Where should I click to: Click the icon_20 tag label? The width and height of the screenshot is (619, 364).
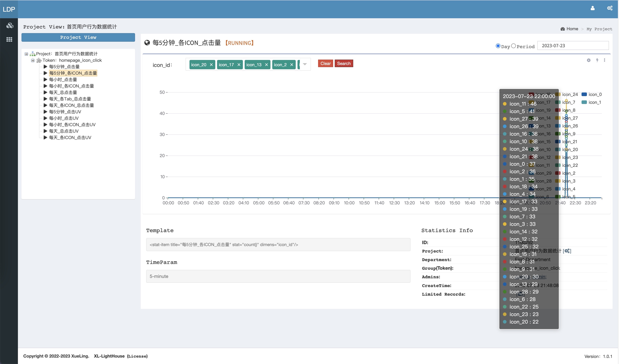(x=199, y=65)
